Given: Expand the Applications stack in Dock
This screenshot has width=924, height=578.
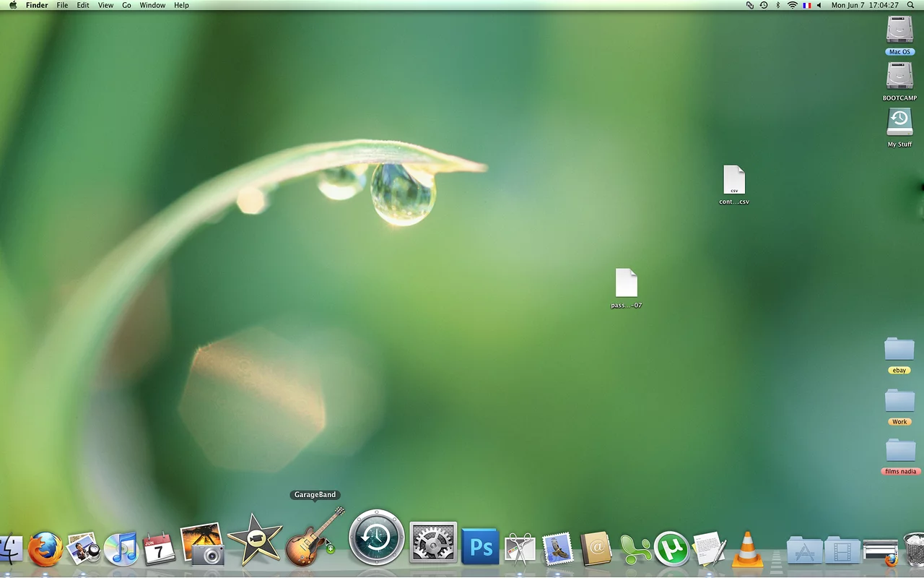Looking at the screenshot, I should point(804,551).
